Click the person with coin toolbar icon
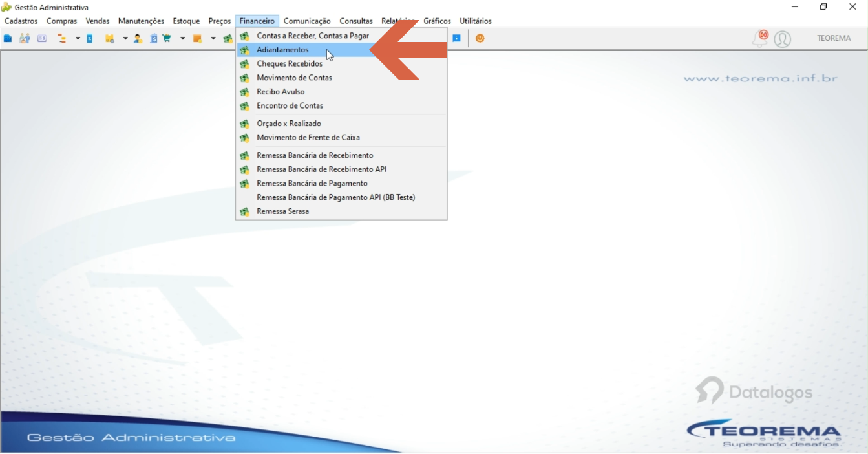 click(x=138, y=38)
